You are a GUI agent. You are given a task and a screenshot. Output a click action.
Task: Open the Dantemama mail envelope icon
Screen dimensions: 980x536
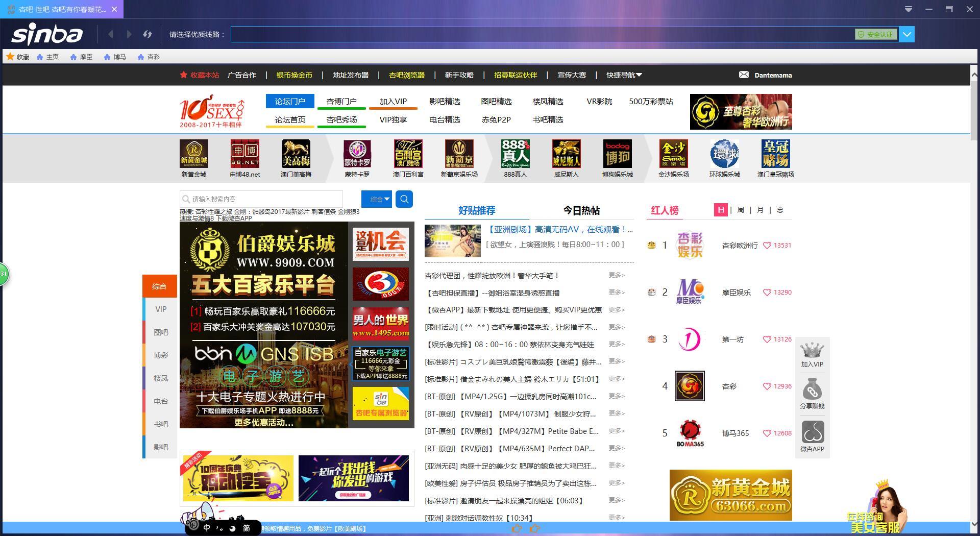744,75
